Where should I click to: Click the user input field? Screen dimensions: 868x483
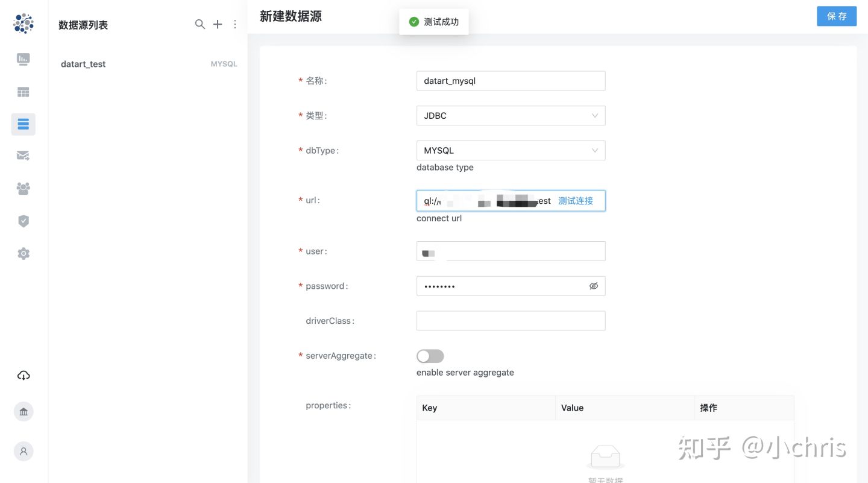click(511, 251)
